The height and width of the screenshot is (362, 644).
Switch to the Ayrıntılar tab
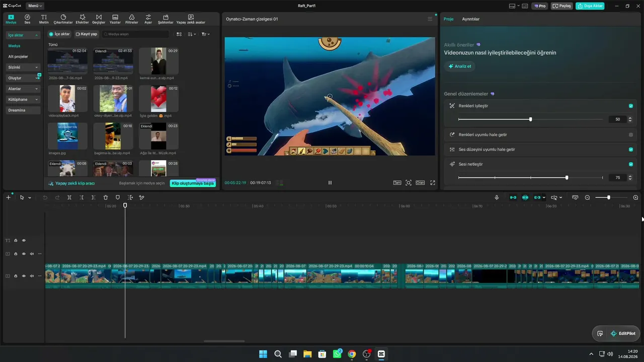pos(471,19)
